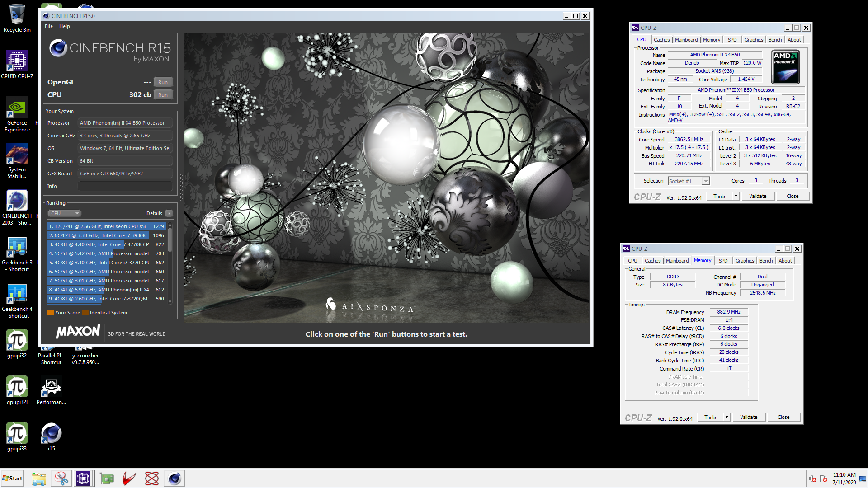
Task: Switch to CPU-Z via its taskbar icon
Action: point(84,479)
